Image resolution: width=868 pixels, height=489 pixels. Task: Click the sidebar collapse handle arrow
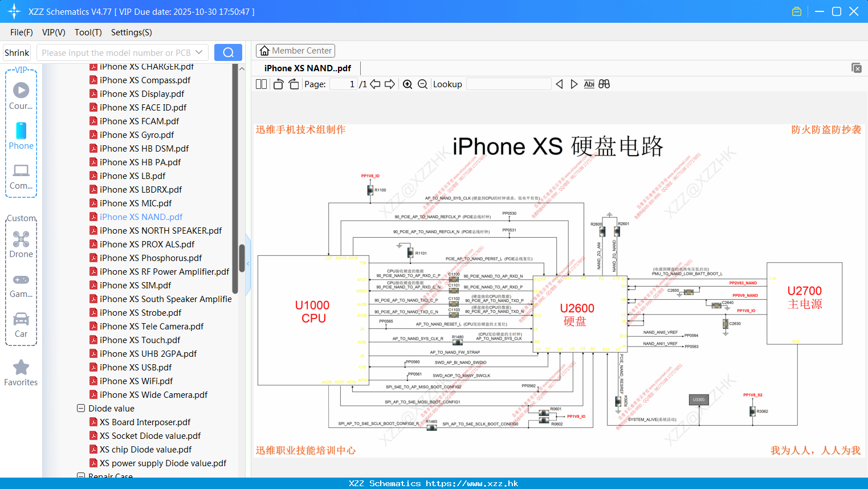[248, 264]
